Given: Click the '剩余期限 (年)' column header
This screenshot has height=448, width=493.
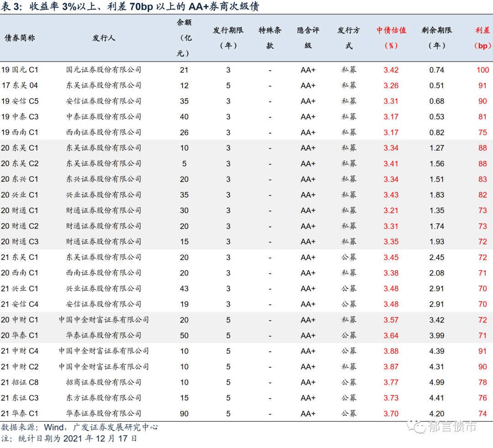Looking at the screenshot, I should (x=437, y=38).
